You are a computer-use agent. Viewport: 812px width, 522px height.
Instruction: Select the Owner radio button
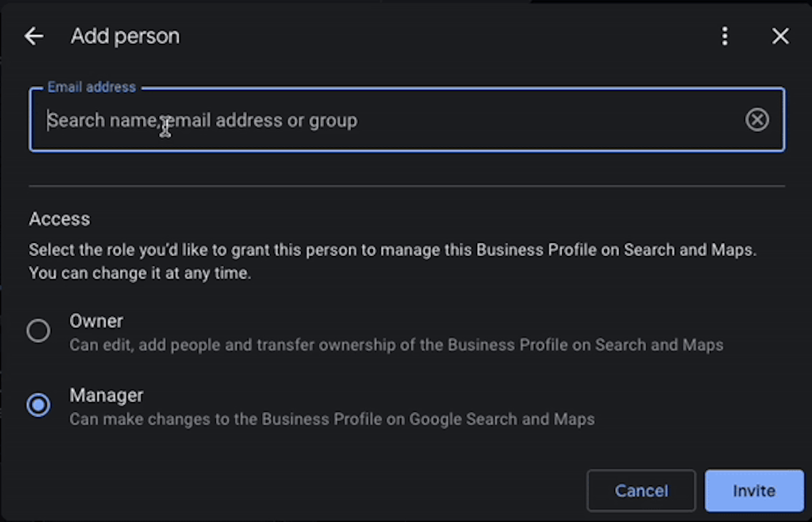pos(38,331)
